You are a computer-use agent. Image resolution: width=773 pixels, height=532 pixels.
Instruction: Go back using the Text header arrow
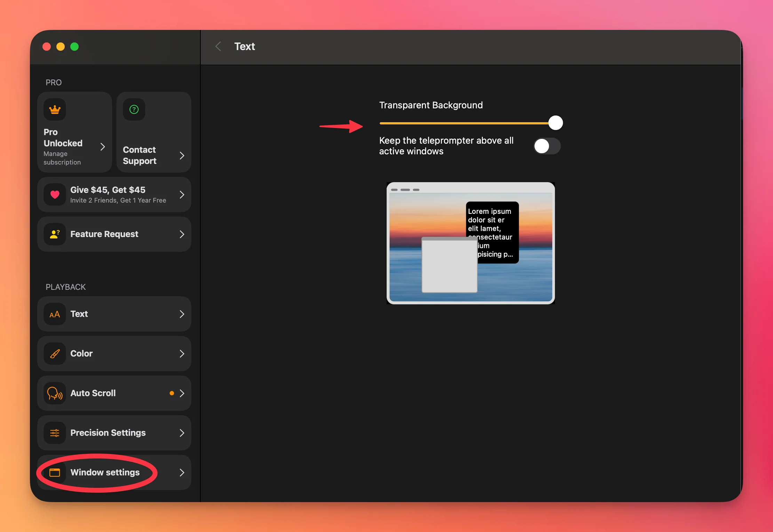pyautogui.click(x=218, y=46)
